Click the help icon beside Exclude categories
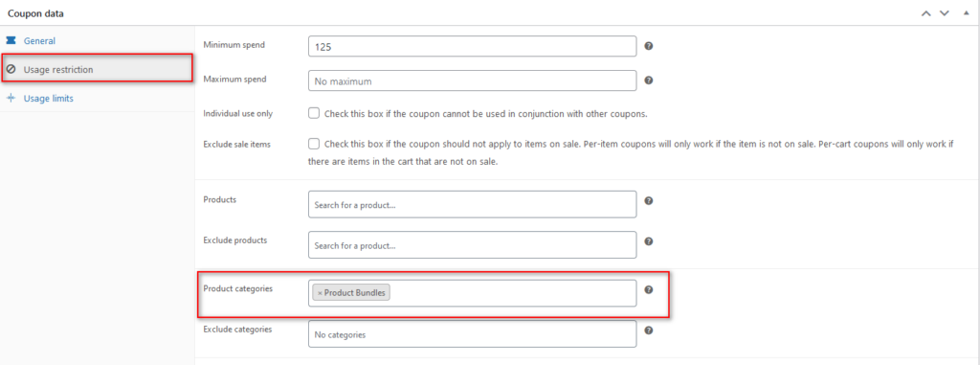Screen dimensions: 980x365 coord(649,330)
